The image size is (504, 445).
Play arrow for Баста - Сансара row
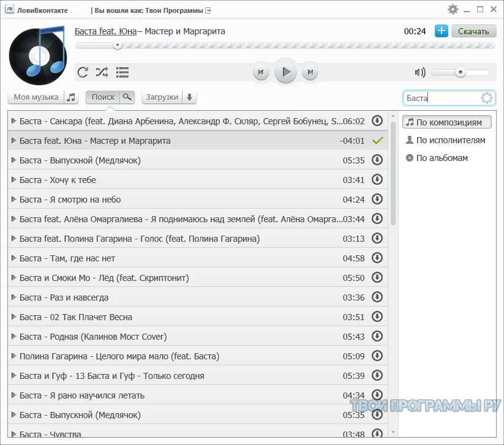(13, 121)
